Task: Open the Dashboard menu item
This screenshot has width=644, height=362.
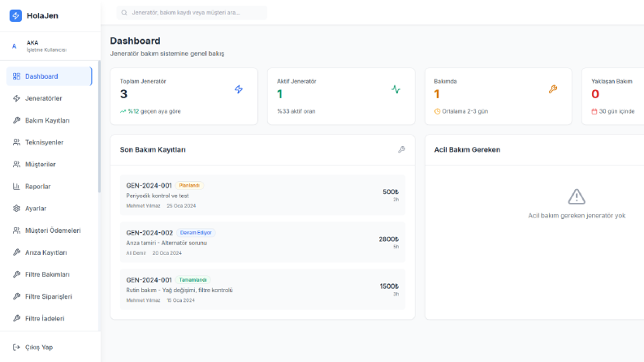Action: 49,76
